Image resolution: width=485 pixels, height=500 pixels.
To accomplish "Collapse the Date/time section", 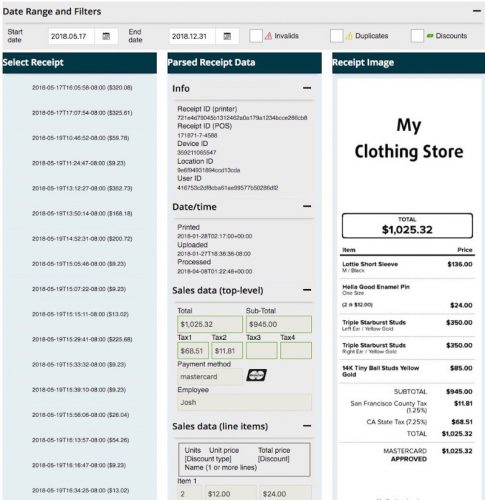I will coord(307,206).
